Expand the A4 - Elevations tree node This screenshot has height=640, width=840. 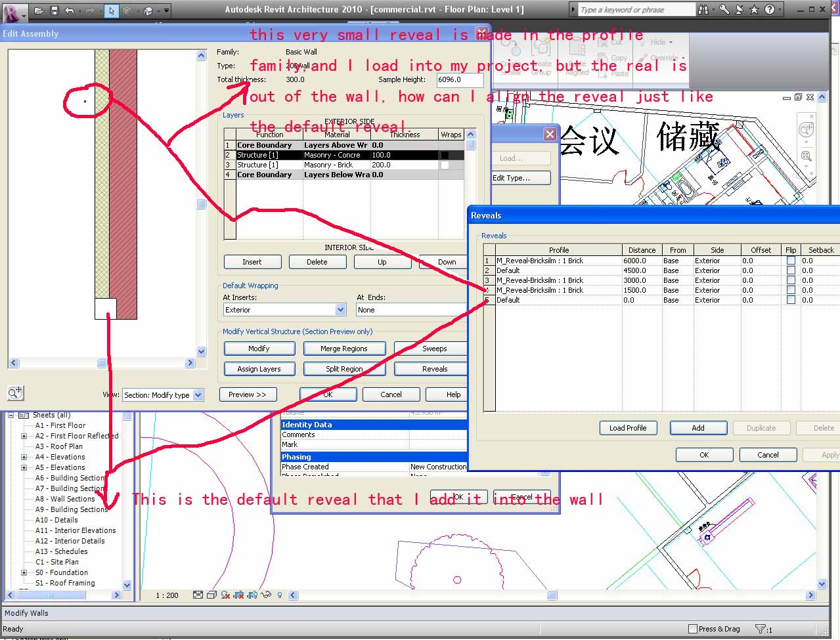[24, 457]
